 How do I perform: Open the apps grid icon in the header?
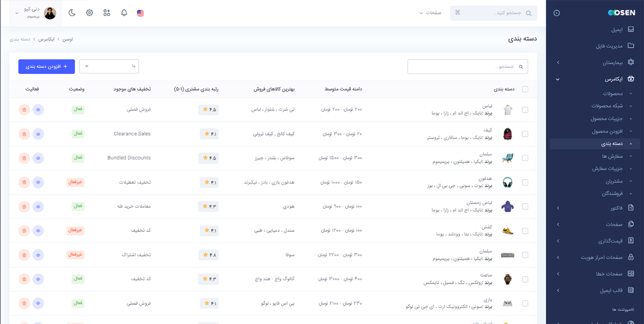coord(106,13)
